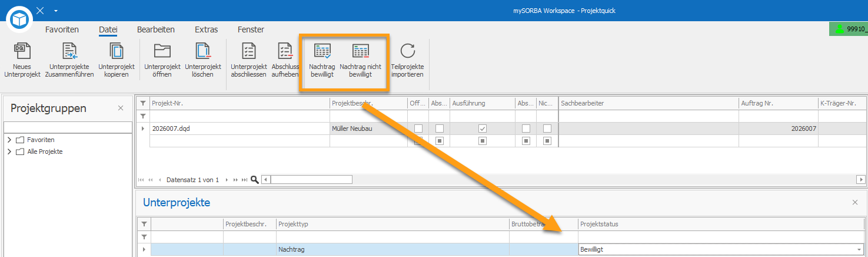Image resolution: width=868 pixels, height=257 pixels.
Task: Go to previous record in Datensatz navigator
Action: [x=160, y=179]
